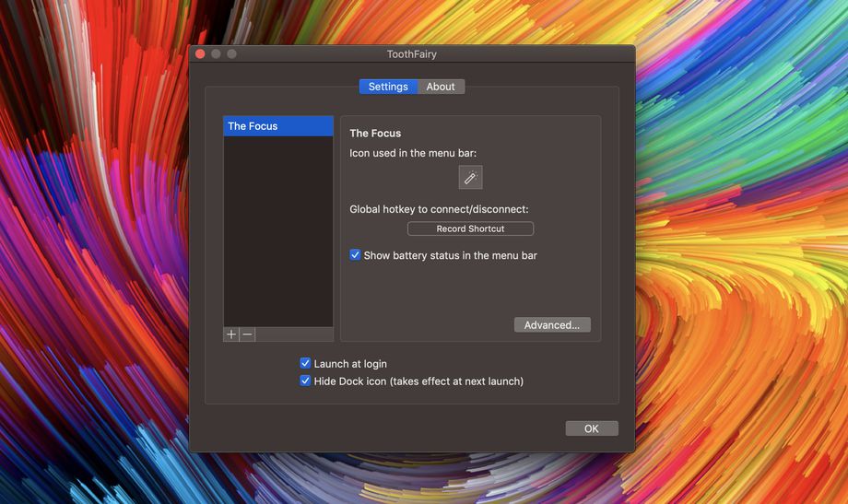Remove selected device with minus button
The width and height of the screenshot is (848, 504).
(247, 334)
